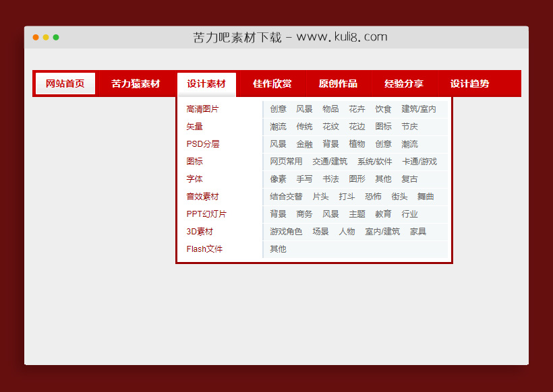The width and height of the screenshot is (553, 392).
Task: Switch to the 苦力猿素材 menu
Action: tap(136, 84)
